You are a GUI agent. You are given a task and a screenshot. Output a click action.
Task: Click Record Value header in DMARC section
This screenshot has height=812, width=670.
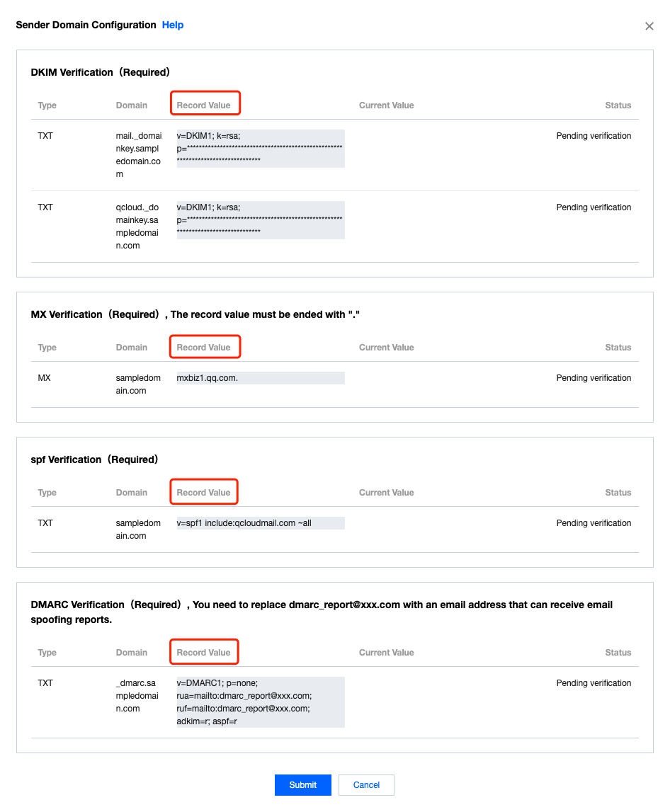204,653
